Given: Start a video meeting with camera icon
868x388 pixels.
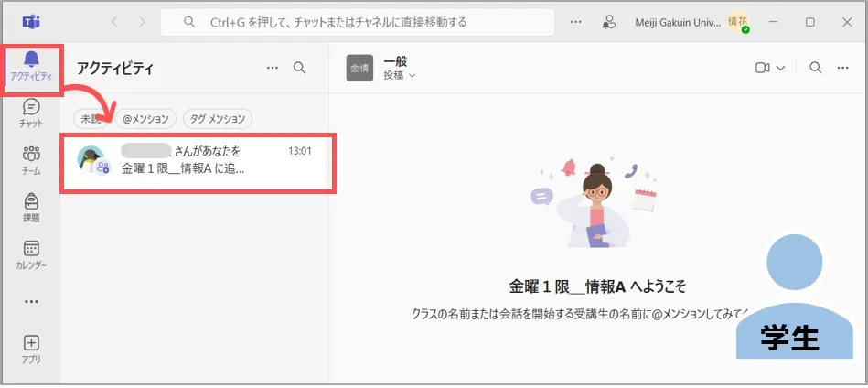Looking at the screenshot, I should tap(762, 68).
